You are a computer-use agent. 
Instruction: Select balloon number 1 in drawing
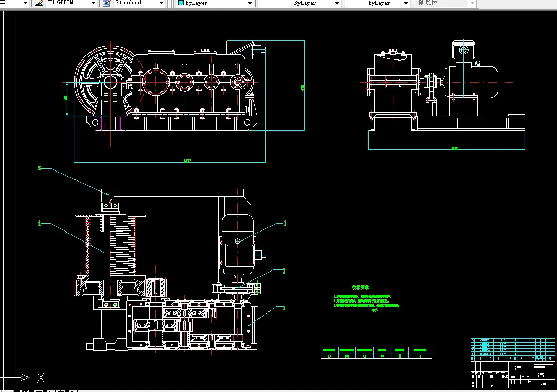coord(285,223)
